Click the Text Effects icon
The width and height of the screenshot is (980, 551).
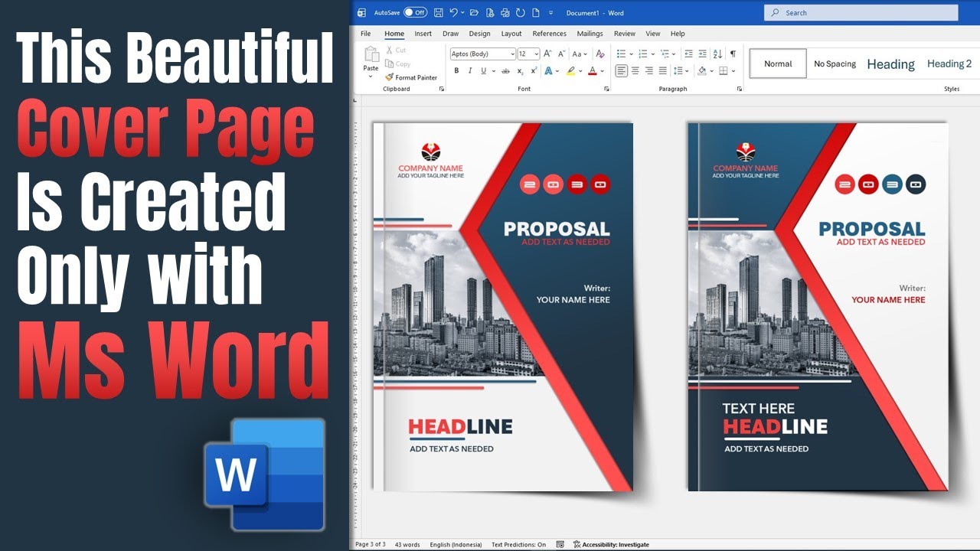point(548,70)
